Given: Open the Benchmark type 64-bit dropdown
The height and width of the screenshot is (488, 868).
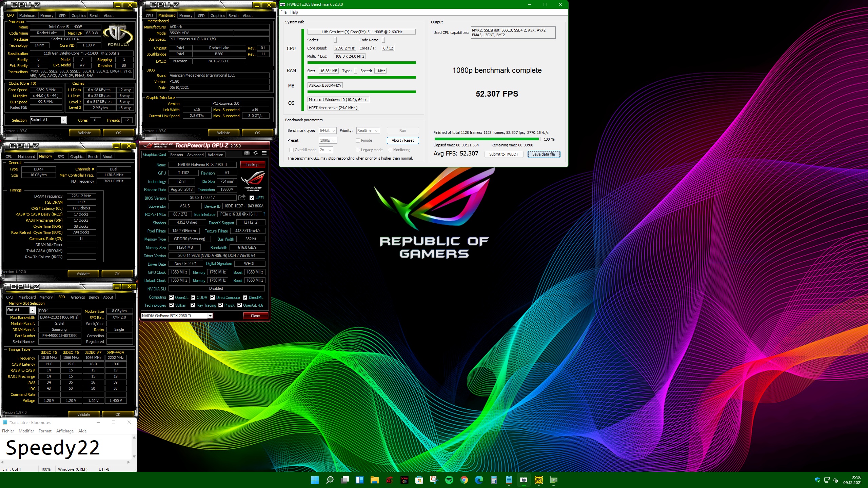Looking at the screenshot, I should tap(328, 130).
